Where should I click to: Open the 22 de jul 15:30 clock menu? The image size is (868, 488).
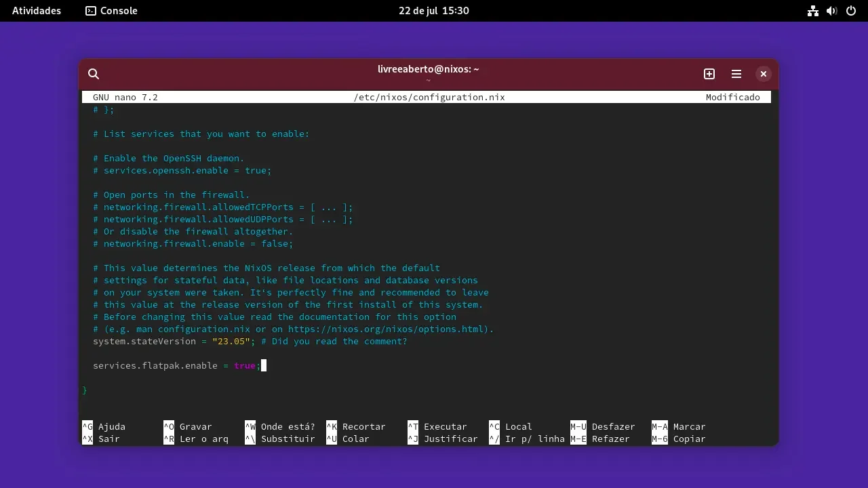point(434,11)
